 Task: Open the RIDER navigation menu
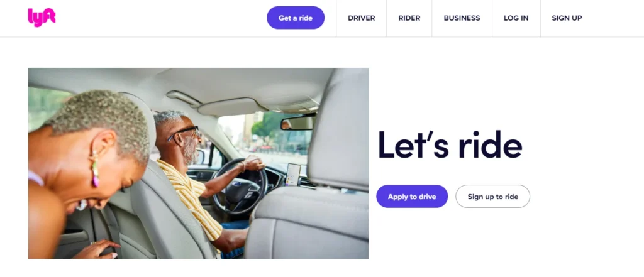(409, 18)
